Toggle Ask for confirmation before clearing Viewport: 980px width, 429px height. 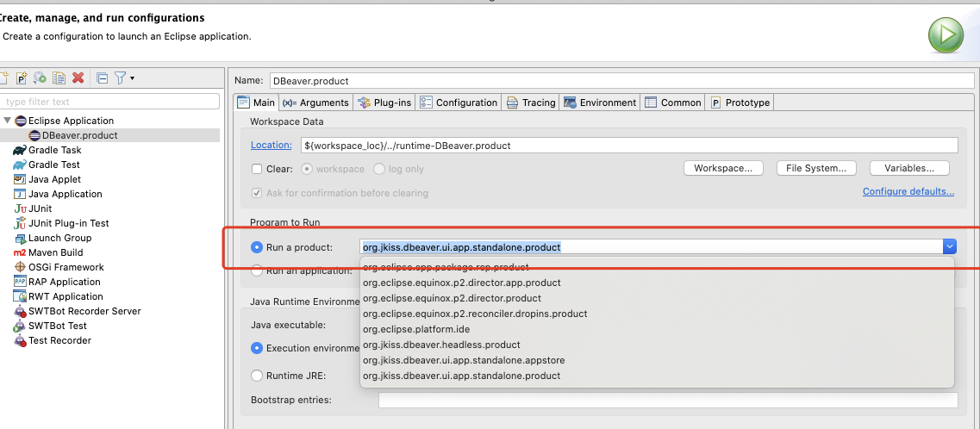257,193
